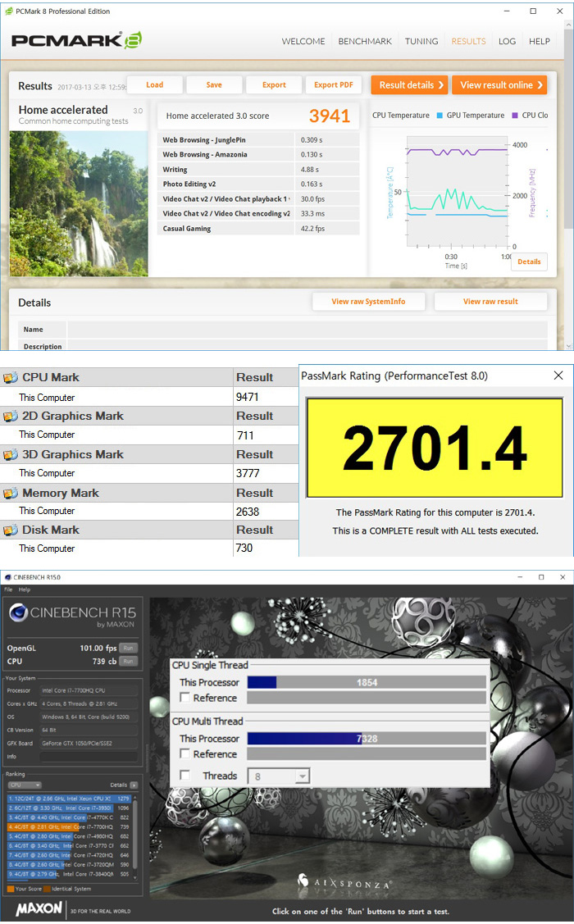Enable Reference checkbox under CPU Single Thread
This screenshot has width=574, height=924.
click(x=185, y=697)
